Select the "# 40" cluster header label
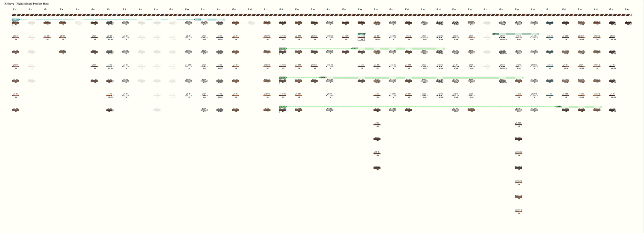Image resolution: width=644 pixels, height=234 pixels. [x=627, y=9]
